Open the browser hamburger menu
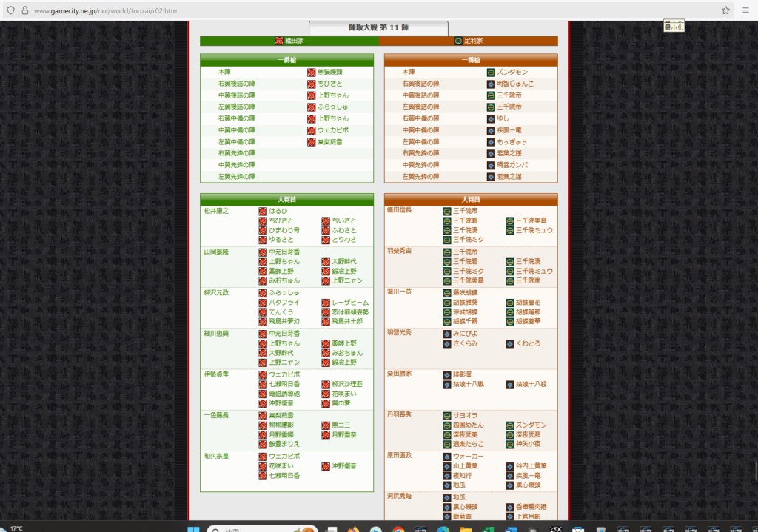 tap(745, 10)
